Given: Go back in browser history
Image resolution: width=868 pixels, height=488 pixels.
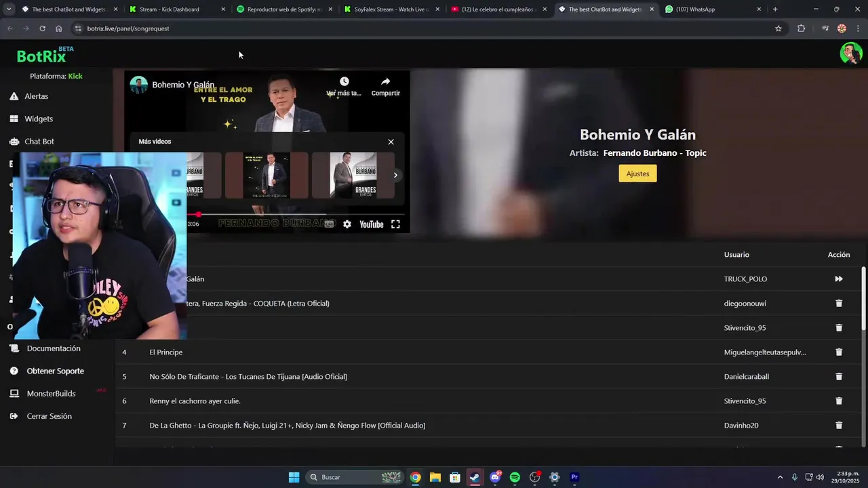Looking at the screenshot, I should click(x=9, y=28).
